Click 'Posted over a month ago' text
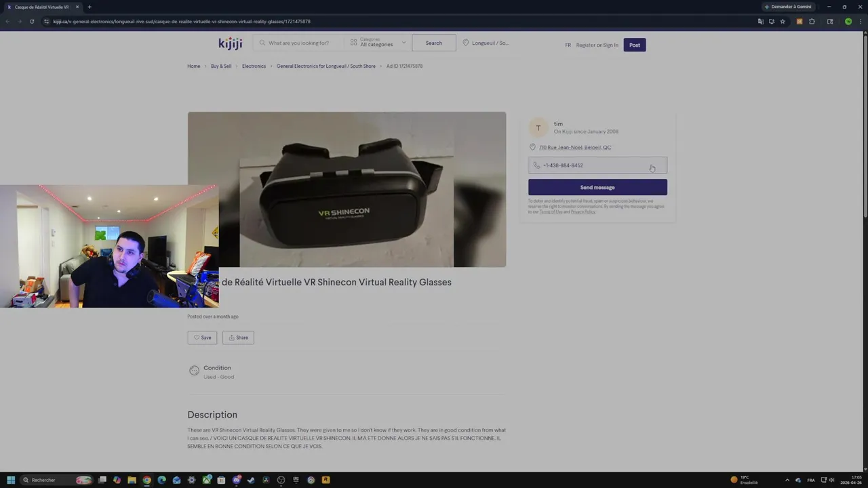This screenshot has height=488, width=868. tap(213, 317)
